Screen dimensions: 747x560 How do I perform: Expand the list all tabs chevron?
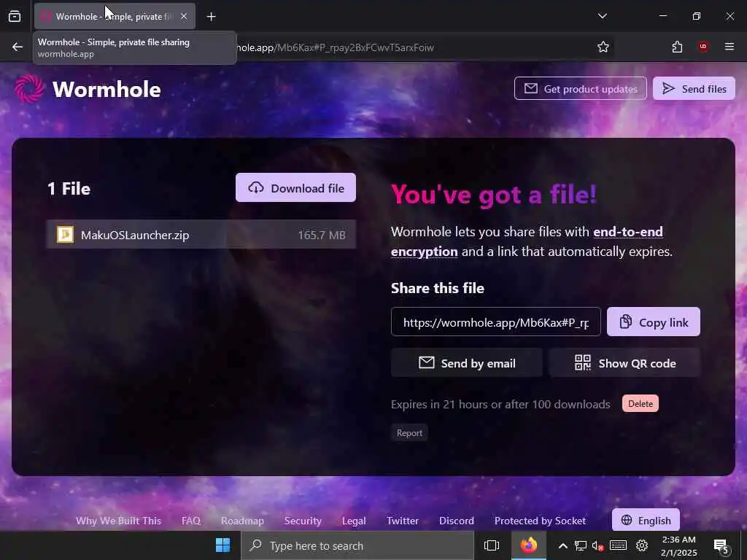(x=602, y=16)
